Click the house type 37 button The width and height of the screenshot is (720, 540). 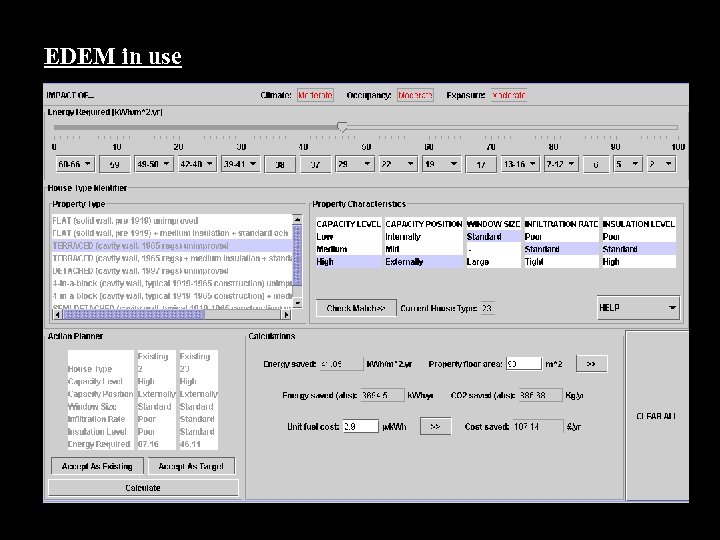pos(315,164)
